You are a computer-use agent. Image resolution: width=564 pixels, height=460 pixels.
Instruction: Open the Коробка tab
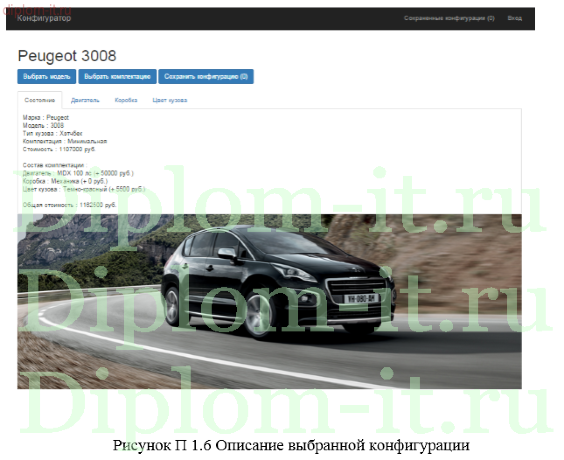tap(126, 100)
